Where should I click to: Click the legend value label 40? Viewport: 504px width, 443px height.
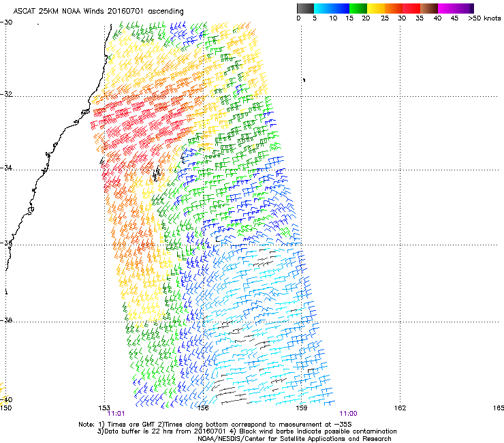point(437,18)
